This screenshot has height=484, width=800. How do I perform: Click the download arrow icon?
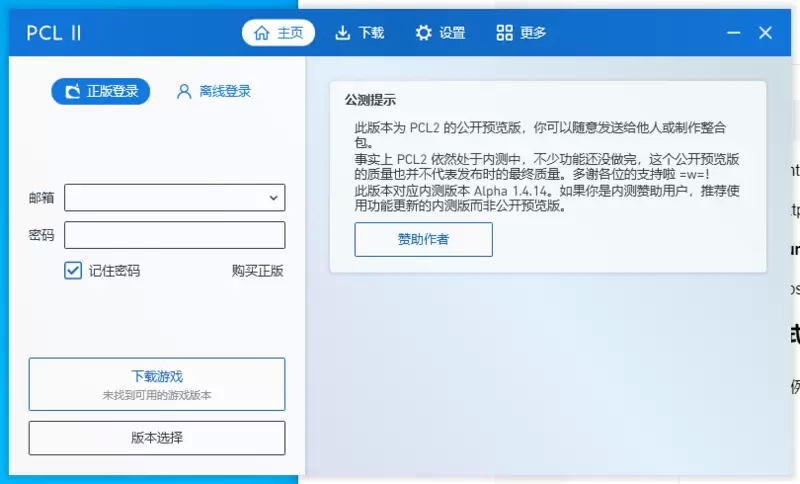coord(342,33)
